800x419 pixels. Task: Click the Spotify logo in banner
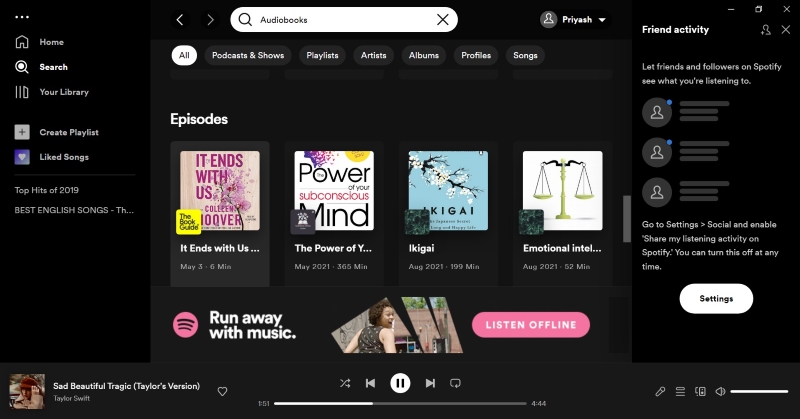click(x=185, y=325)
